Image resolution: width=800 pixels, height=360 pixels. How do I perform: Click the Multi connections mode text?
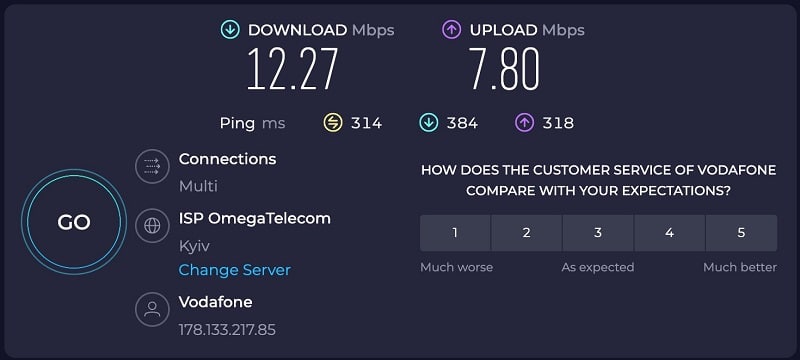[198, 186]
